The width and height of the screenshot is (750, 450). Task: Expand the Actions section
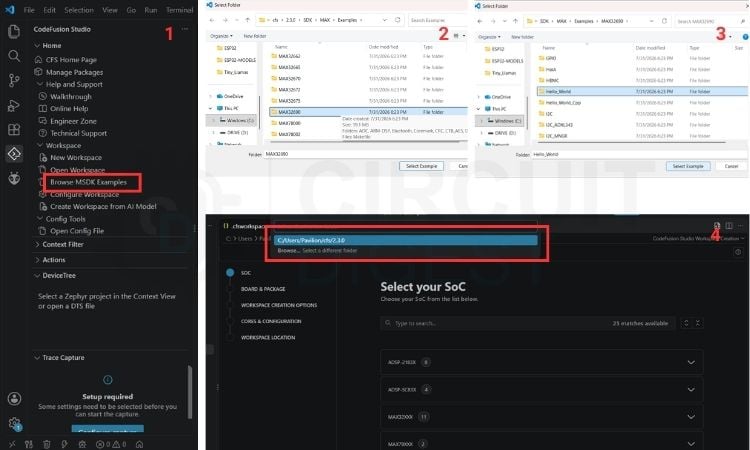[37, 260]
